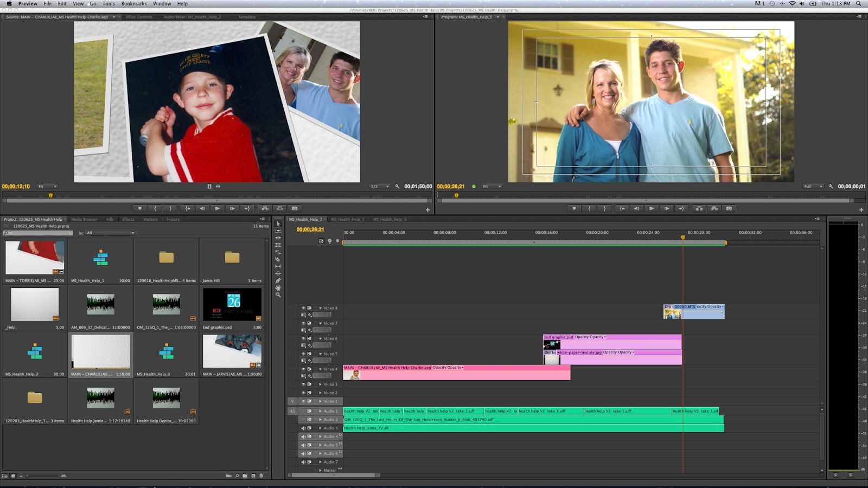Open Find in the Project panel

pyautogui.click(x=237, y=476)
